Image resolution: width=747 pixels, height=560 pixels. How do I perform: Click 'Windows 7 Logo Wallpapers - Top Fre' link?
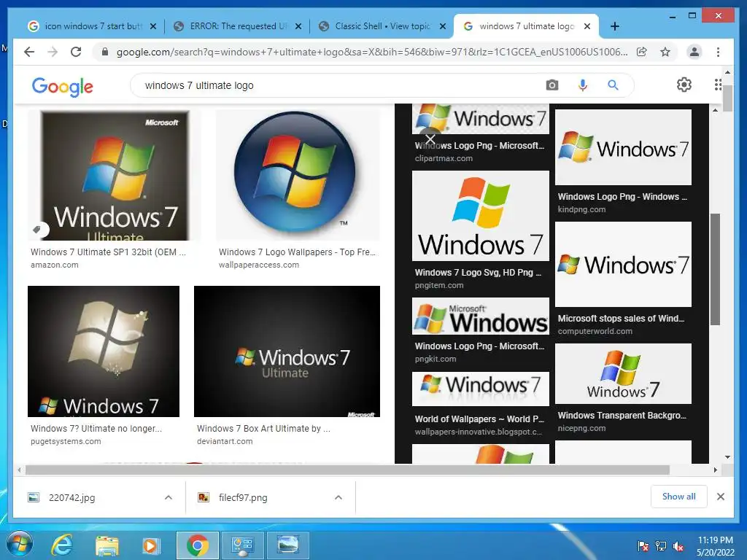pos(297,252)
